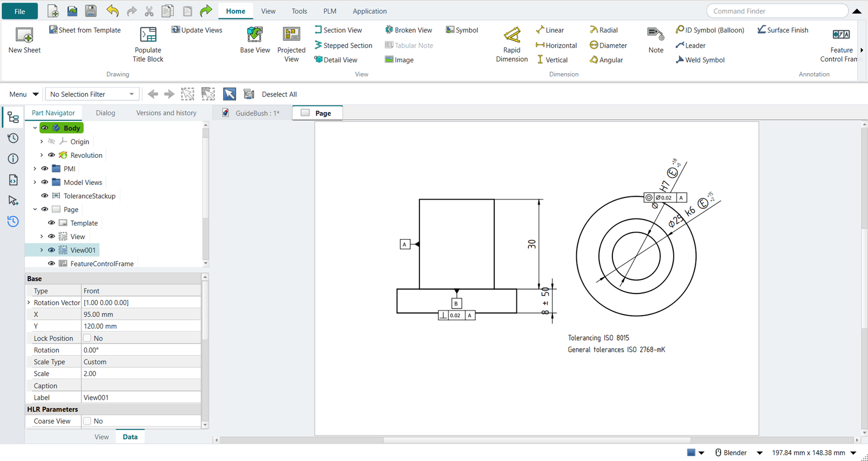This screenshot has width=868, height=461.
Task: Open the history clock sidebar icon
Action: (13, 138)
